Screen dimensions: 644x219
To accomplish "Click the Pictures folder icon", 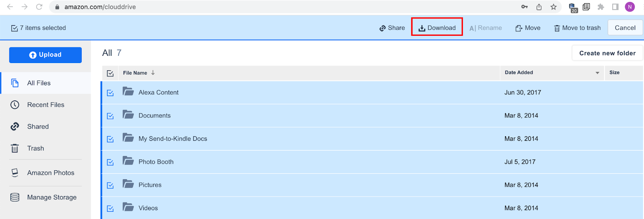I will (x=128, y=184).
